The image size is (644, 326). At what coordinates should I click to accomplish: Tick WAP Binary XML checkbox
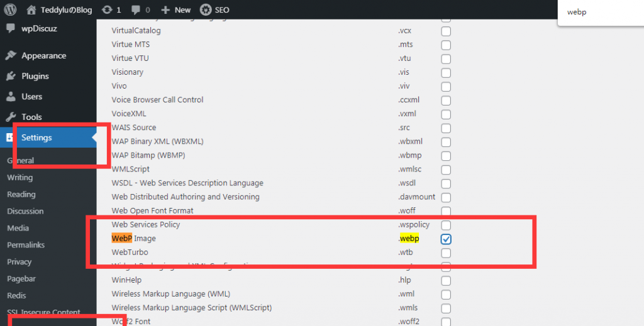[x=446, y=143]
